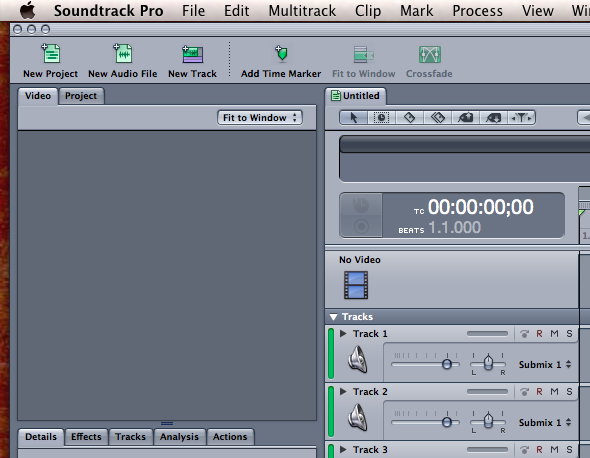Click the Track 3 effects bypass icon

[524, 449]
